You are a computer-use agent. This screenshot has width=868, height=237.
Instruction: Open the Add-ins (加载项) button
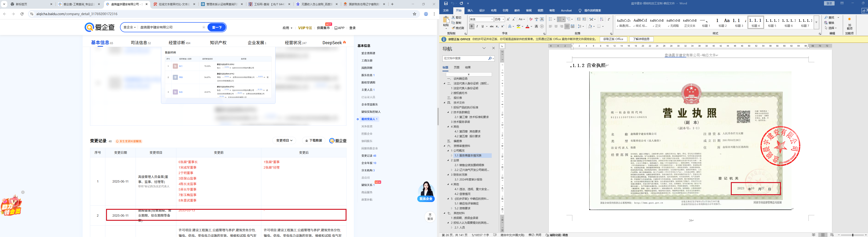click(849, 24)
